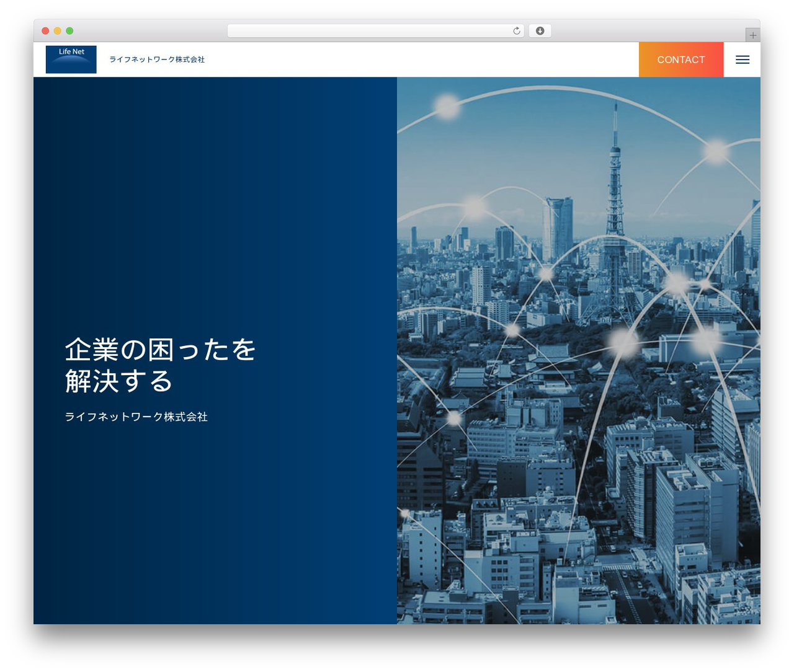794x672 pixels.
Task: Click the hero subtitle ライフネットワーク株式会社 under the headline
Action: pyautogui.click(x=136, y=417)
